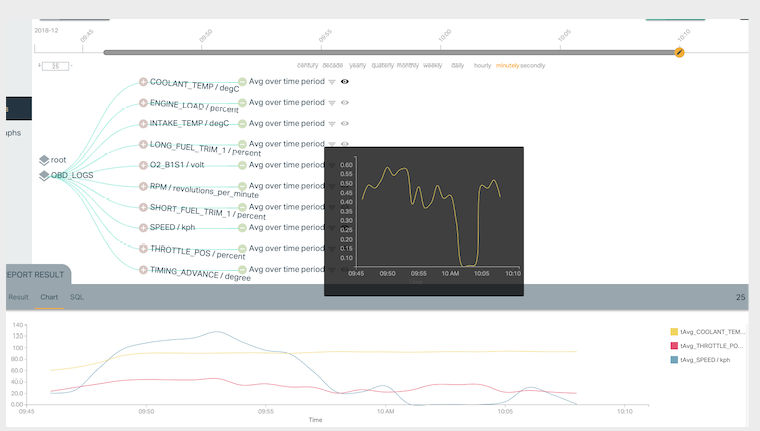Click the root node layers icon
The width and height of the screenshot is (760, 431).
[x=44, y=160]
